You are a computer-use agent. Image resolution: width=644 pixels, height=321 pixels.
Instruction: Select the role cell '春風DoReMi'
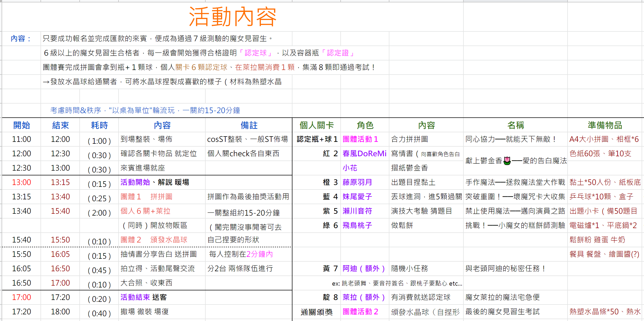click(364, 154)
